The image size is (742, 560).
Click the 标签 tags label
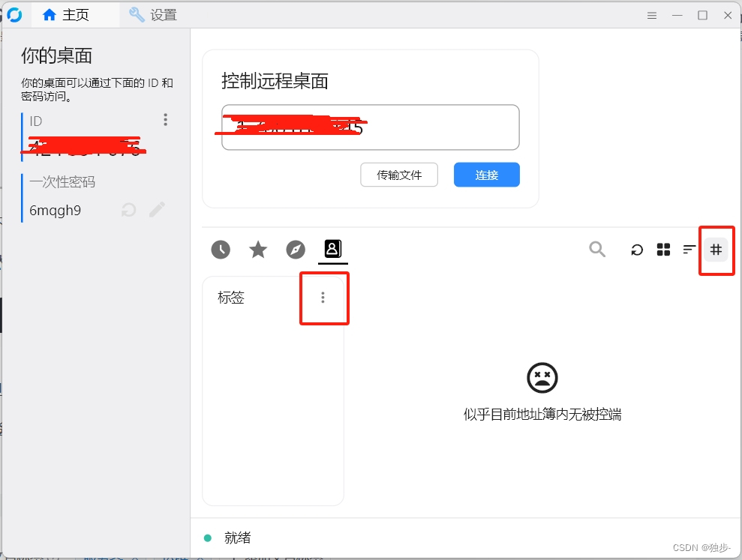[x=230, y=297]
